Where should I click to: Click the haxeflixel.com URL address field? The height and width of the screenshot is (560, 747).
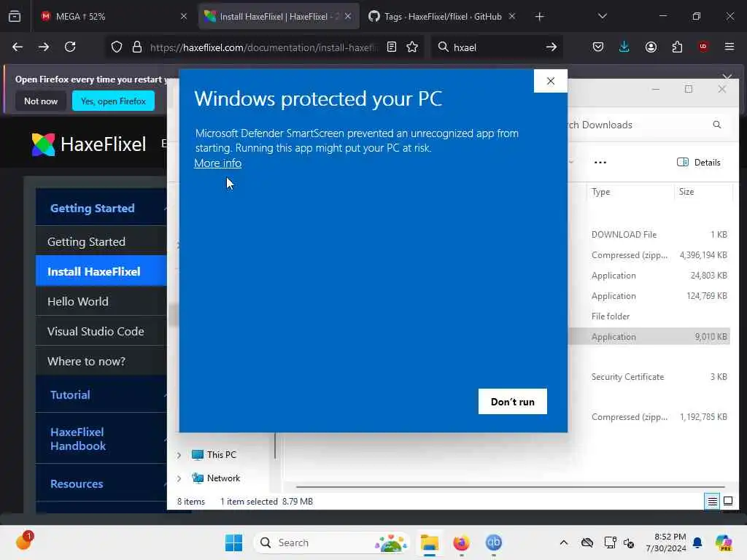pos(264,47)
